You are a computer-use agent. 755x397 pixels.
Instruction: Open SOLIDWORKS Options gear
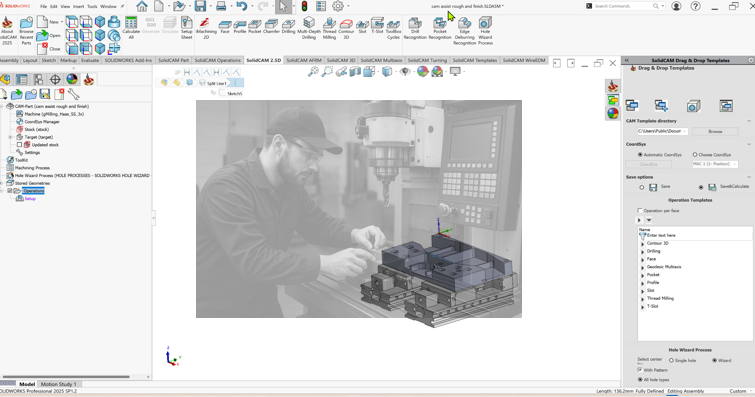(338, 6)
